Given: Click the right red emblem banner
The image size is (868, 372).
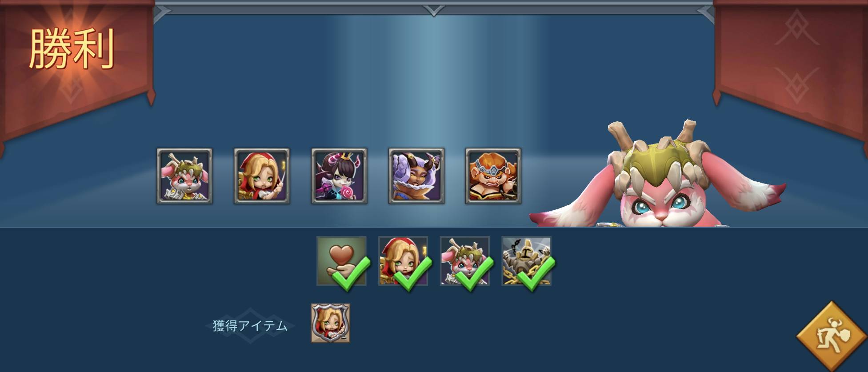Looking at the screenshot, I should [x=791, y=67].
